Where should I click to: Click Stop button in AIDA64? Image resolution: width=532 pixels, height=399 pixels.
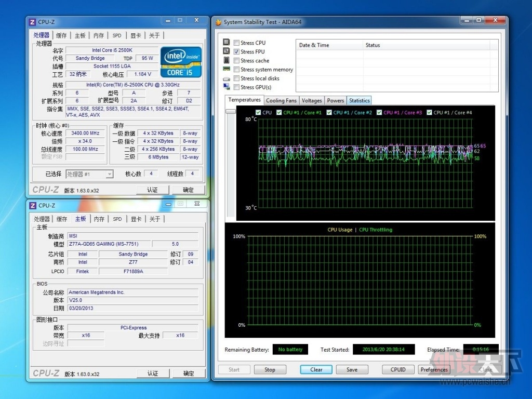click(x=270, y=369)
